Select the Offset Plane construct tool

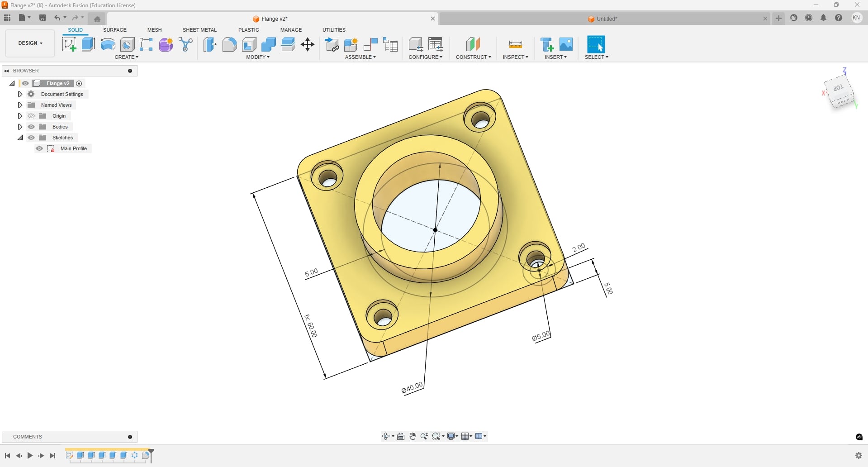point(473,44)
